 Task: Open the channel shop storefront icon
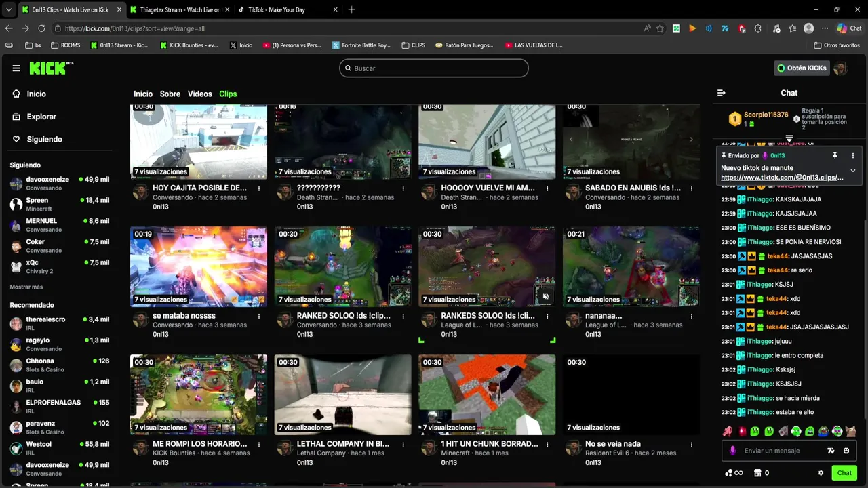(757, 473)
